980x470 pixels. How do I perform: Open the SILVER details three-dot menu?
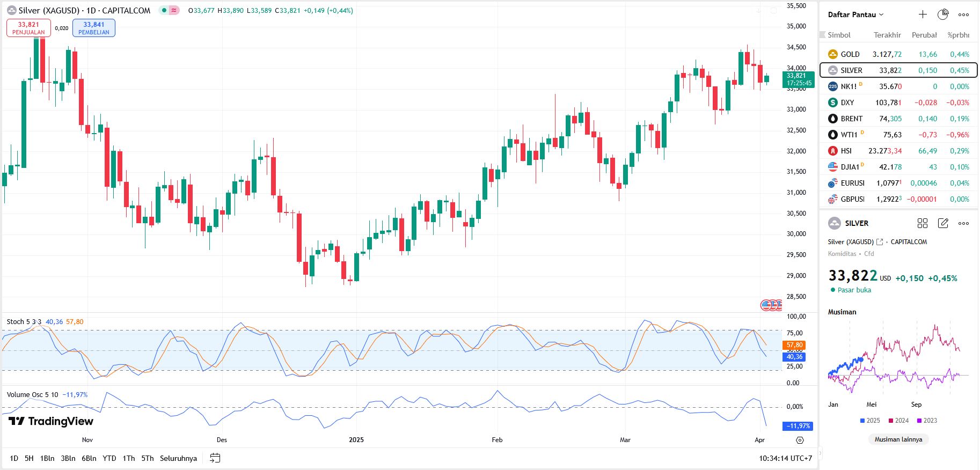point(963,223)
